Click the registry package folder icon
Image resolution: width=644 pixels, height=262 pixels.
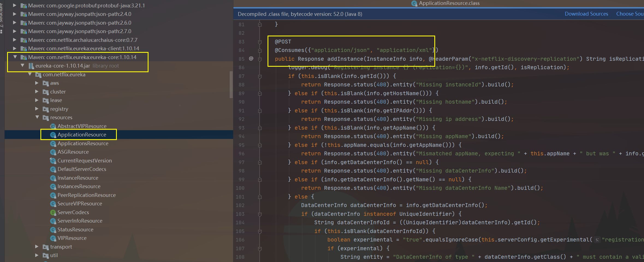[x=46, y=109]
